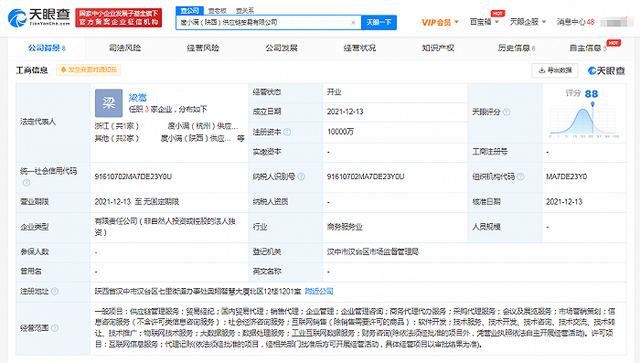Viewport: 640px width, 363px height.
Task: Click the 工商信息 section heading
Action: (x=32, y=70)
